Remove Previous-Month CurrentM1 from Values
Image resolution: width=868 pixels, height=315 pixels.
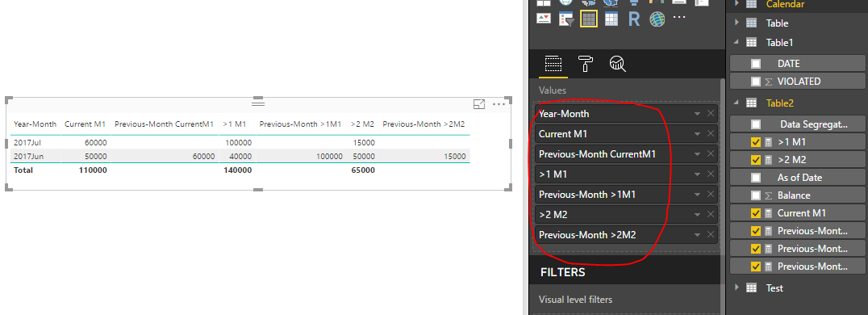point(711,154)
